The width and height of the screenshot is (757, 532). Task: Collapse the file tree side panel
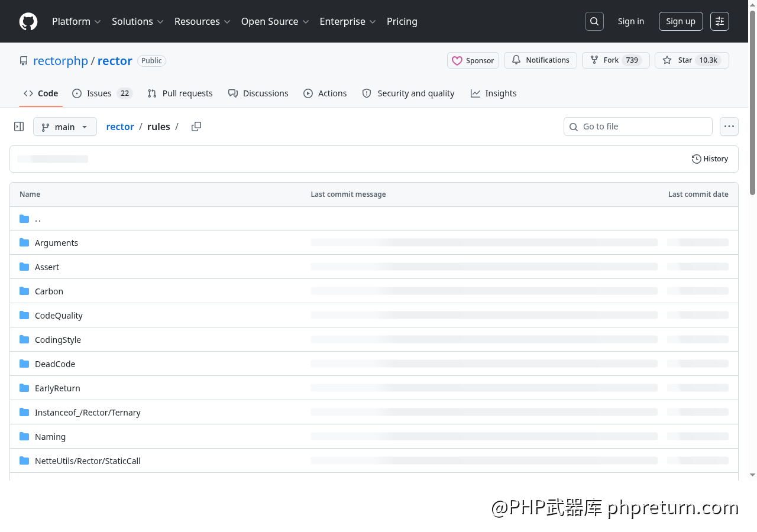tap(19, 126)
